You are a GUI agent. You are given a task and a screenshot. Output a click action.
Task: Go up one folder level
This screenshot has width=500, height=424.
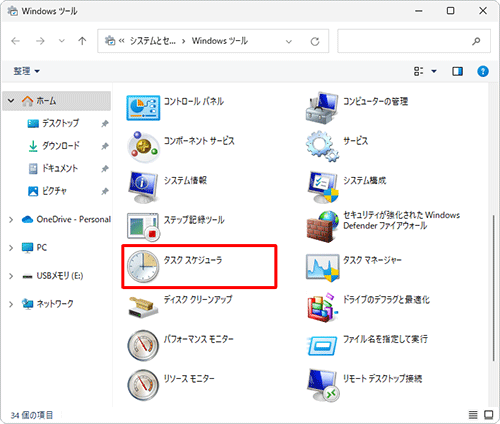[x=82, y=41]
